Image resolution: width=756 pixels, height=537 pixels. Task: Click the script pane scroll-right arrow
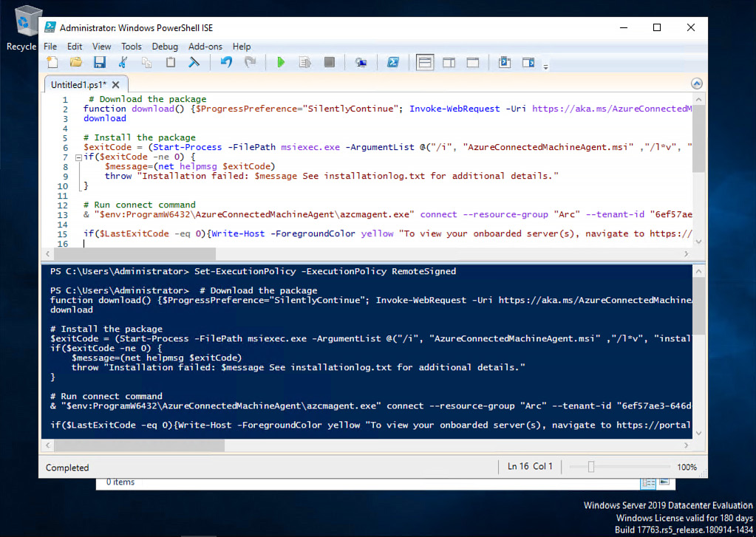[x=686, y=254]
